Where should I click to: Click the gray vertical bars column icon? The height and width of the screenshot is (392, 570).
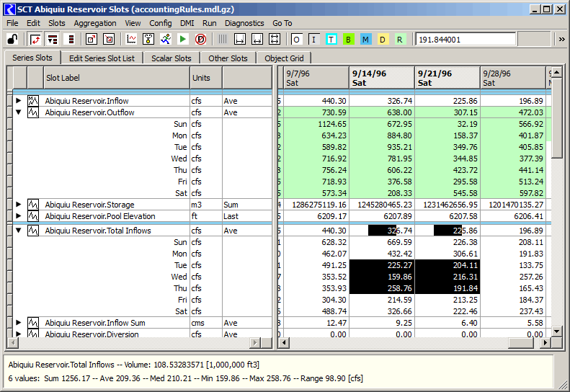click(x=222, y=39)
